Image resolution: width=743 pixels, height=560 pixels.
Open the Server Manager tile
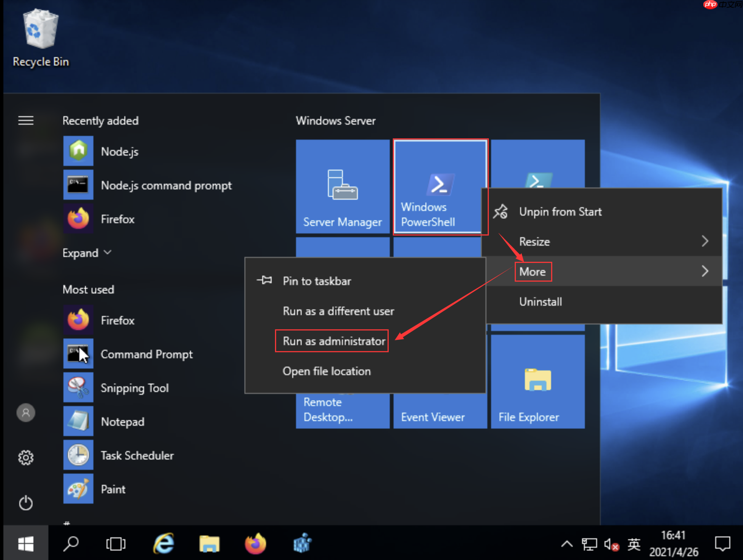342,187
